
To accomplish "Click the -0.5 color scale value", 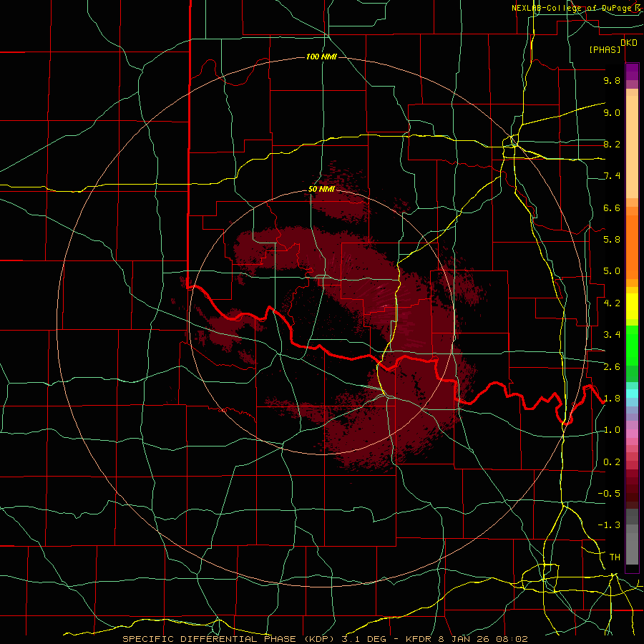I will point(609,494).
